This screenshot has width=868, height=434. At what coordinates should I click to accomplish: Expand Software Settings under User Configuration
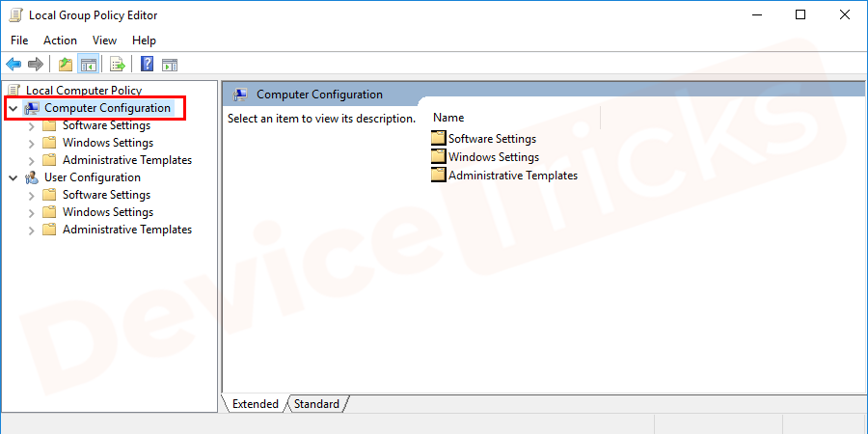click(32, 196)
